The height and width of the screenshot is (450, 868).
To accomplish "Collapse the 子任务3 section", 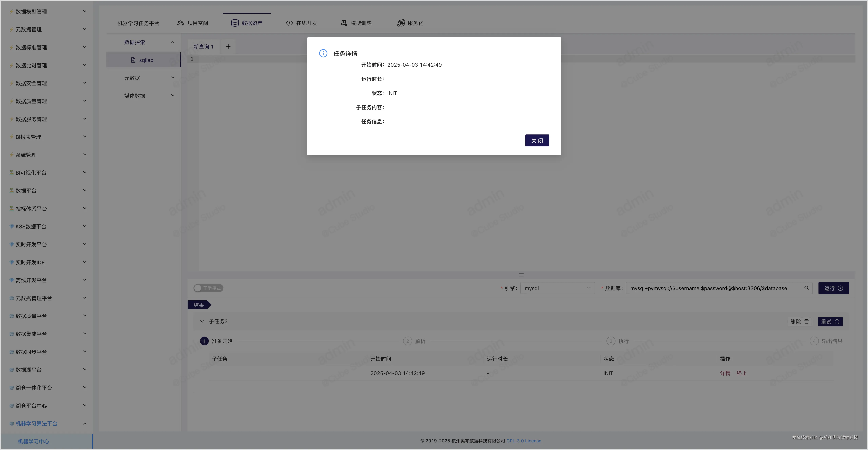I will 202,321.
